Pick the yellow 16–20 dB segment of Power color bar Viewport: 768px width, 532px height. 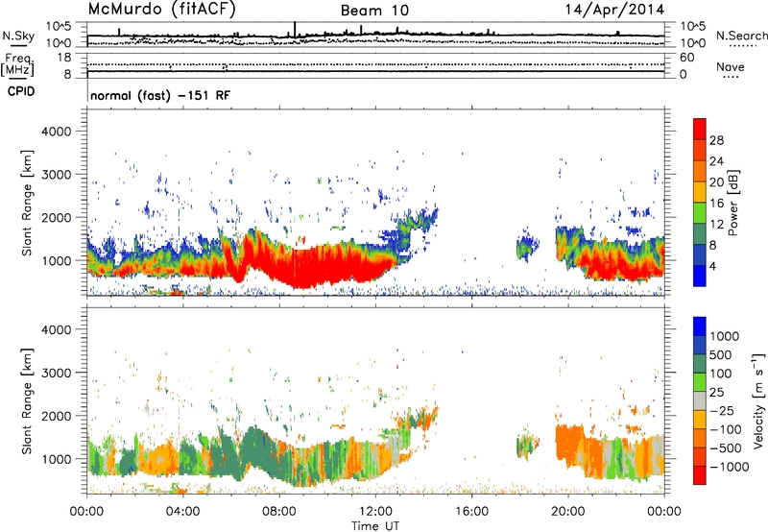click(700, 192)
